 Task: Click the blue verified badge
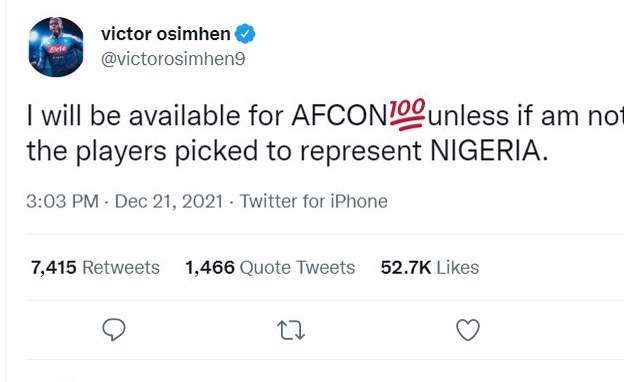tap(245, 34)
